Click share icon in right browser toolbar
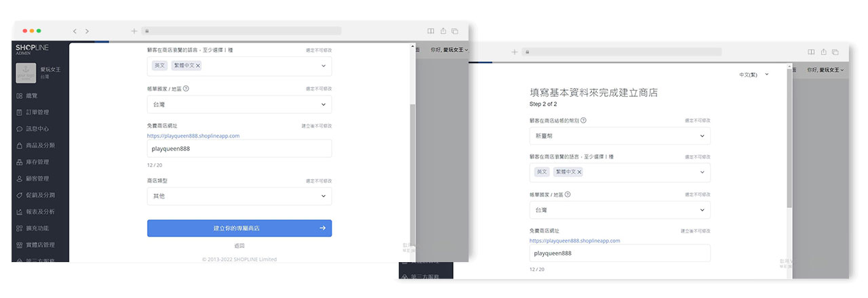868x298 pixels. point(823,51)
